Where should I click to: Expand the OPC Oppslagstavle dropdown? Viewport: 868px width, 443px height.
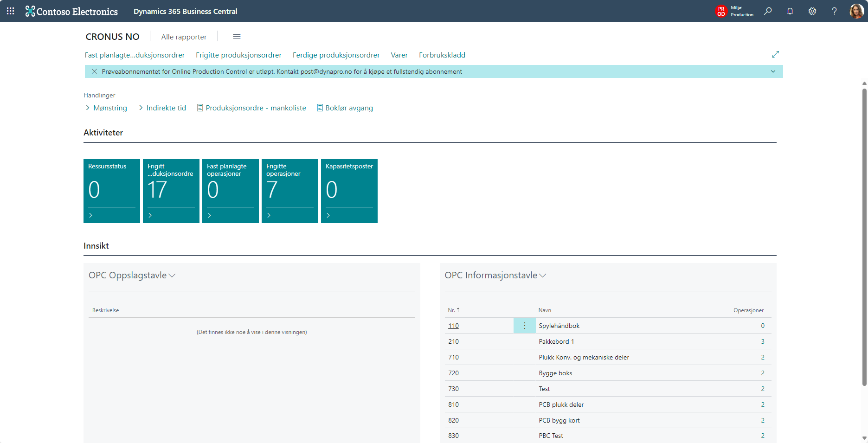[172, 276]
